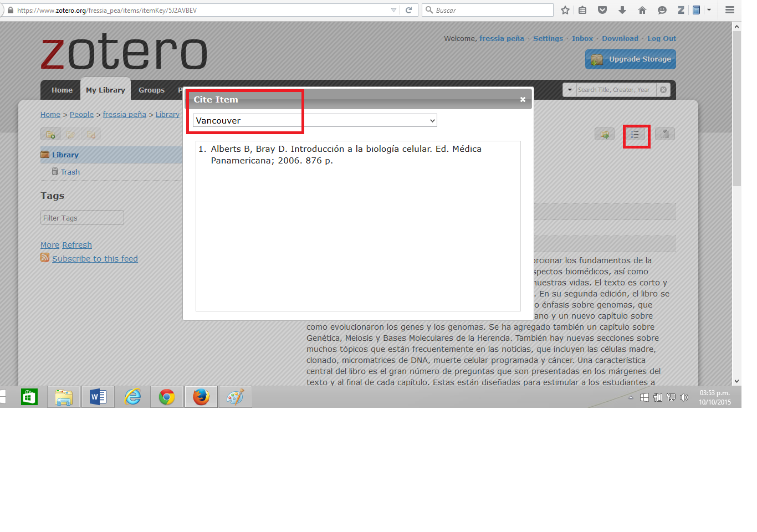Select the Trash folder in the sidebar
Screen dimensions: 757x532
pyautogui.click(x=70, y=172)
